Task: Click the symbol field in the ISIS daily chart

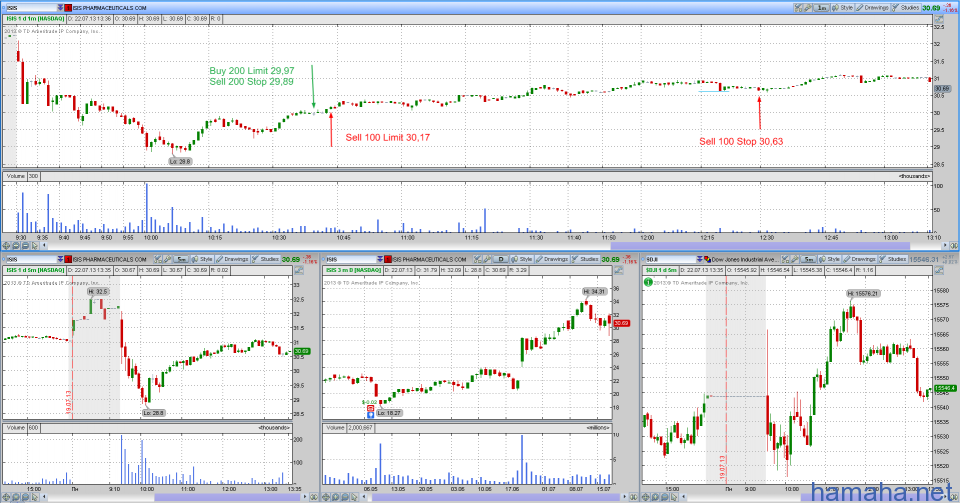Action: pos(351,259)
